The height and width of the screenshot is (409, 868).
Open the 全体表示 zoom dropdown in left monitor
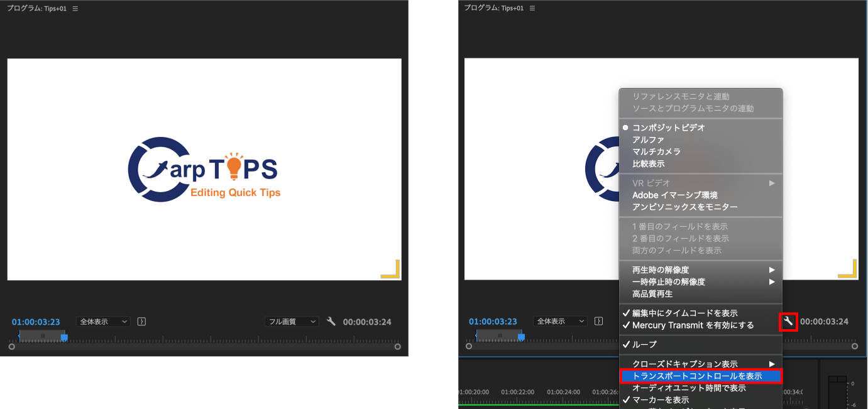[103, 322]
